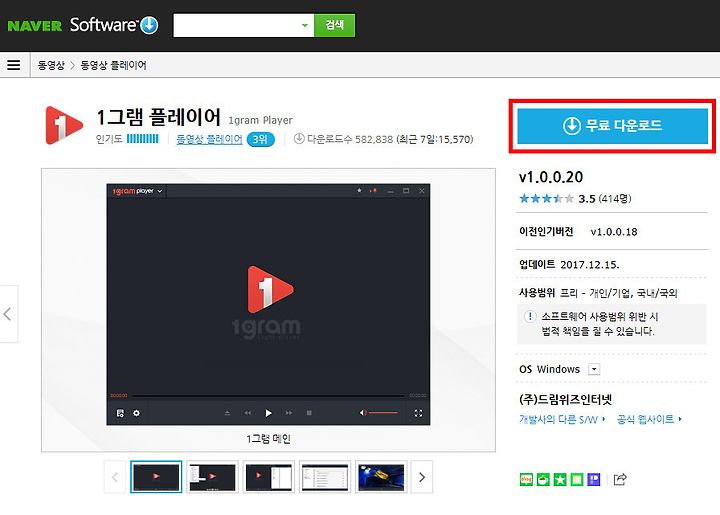The height and width of the screenshot is (515, 720).
Task: Click the 다운로드수 download count icon
Action: point(299,139)
